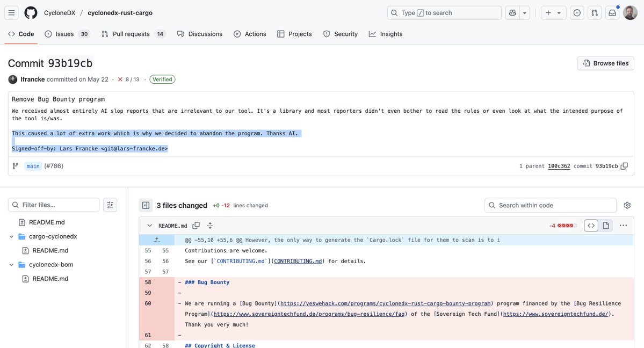This screenshot has height=348, width=644.
Task: Open parent commit 100c362
Action: pos(559,166)
